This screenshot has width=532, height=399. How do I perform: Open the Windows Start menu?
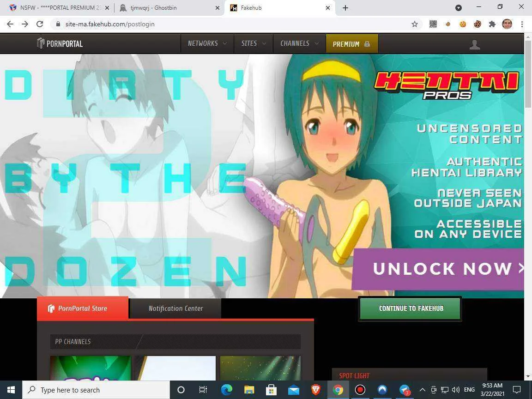click(x=11, y=390)
